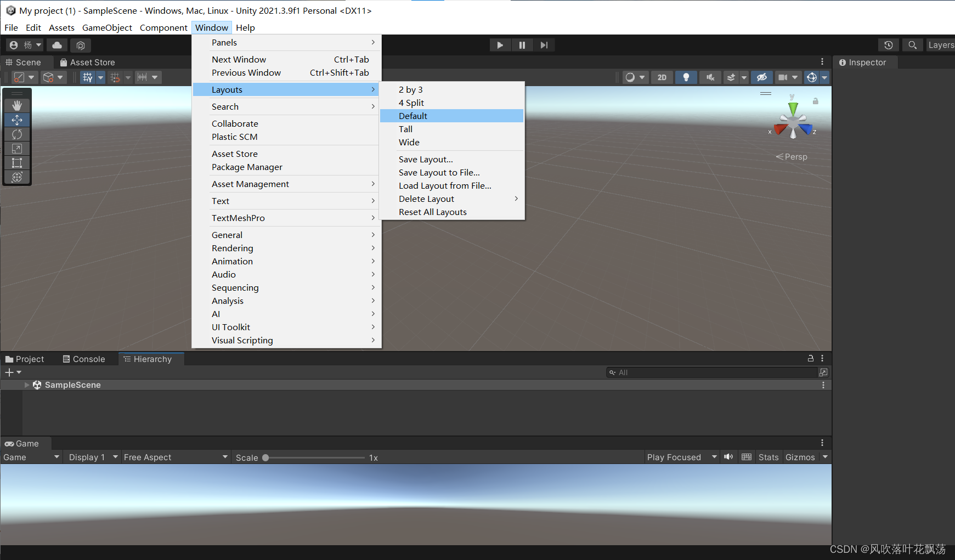Open SampleScene row options menu
Viewport: 955px width, 560px height.
pos(823,385)
